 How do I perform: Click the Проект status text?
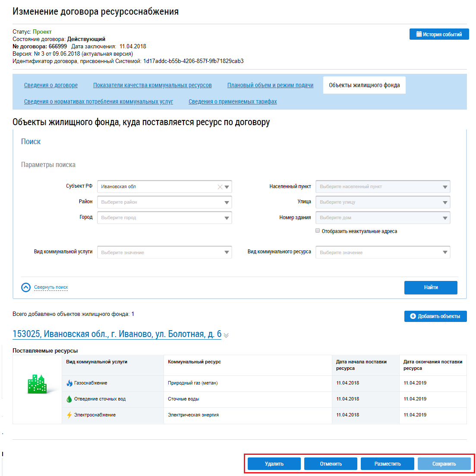42,32
